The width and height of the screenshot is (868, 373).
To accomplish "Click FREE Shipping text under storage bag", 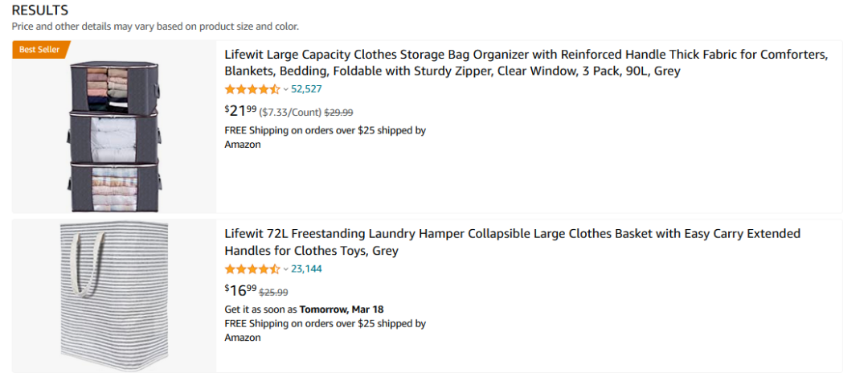I will pos(325,130).
